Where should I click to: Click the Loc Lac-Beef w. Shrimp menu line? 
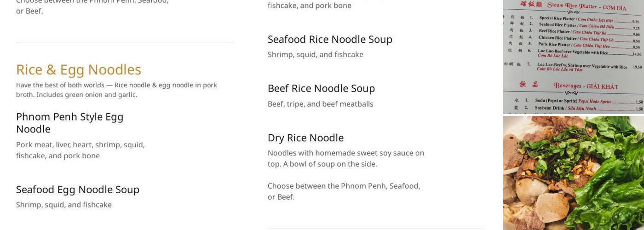coord(582,67)
